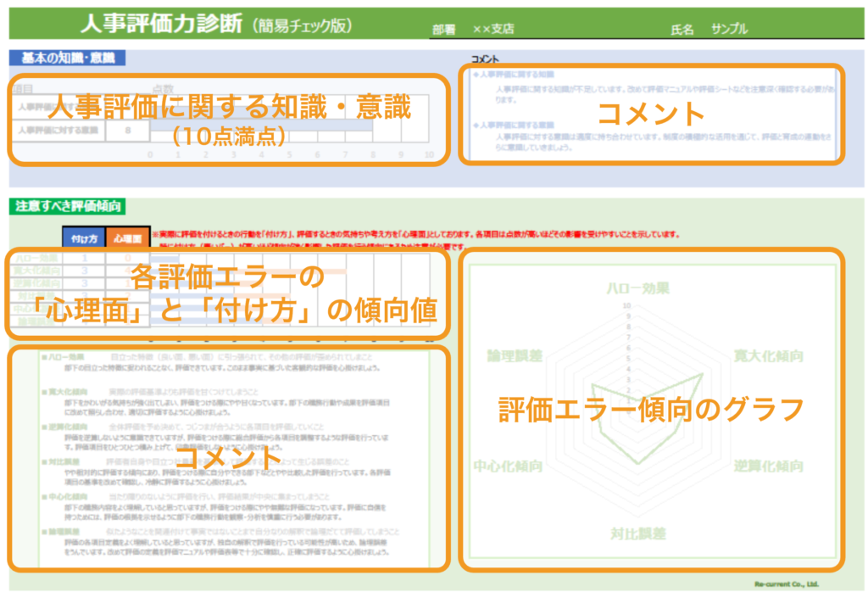Click the blue 付け方 column header
868x592 pixels.
click(x=83, y=238)
